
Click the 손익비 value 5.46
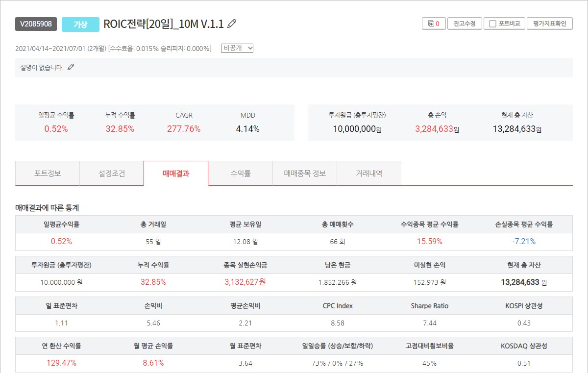click(x=153, y=323)
